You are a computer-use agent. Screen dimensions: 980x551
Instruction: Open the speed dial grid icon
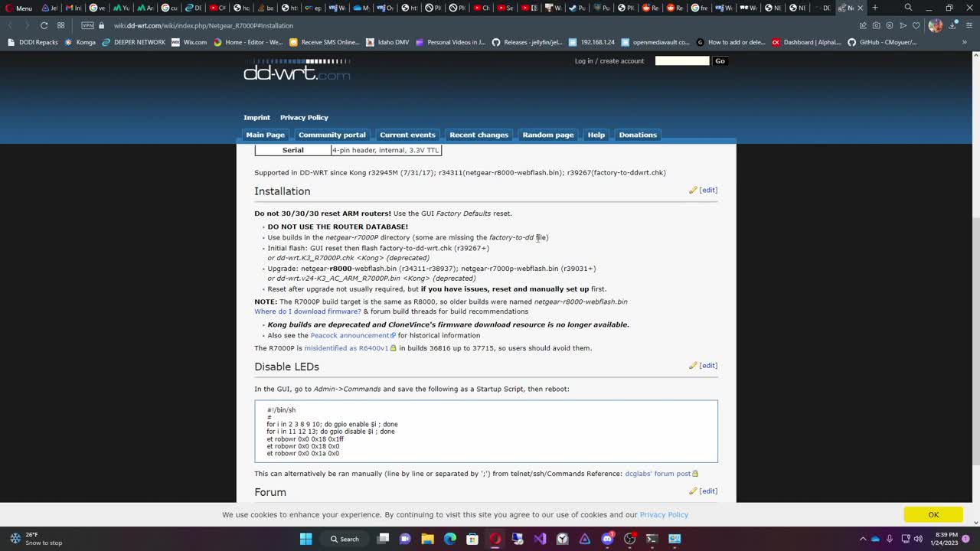pos(61,25)
